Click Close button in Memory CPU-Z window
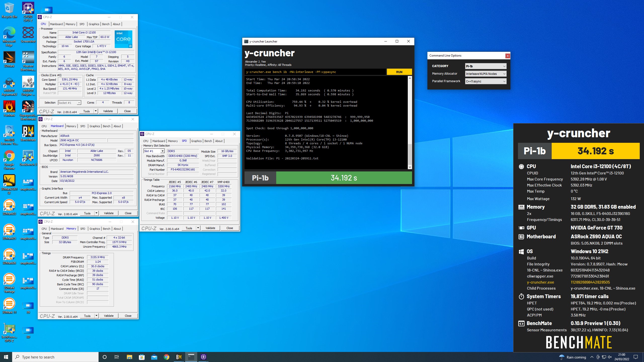644x362 pixels. click(x=128, y=316)
